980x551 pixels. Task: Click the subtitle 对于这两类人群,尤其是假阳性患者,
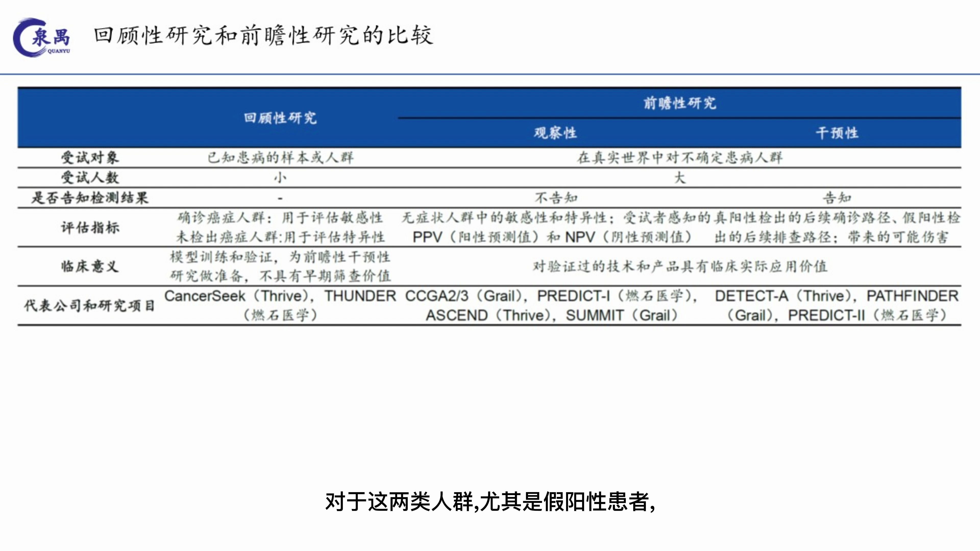[490, 502]
